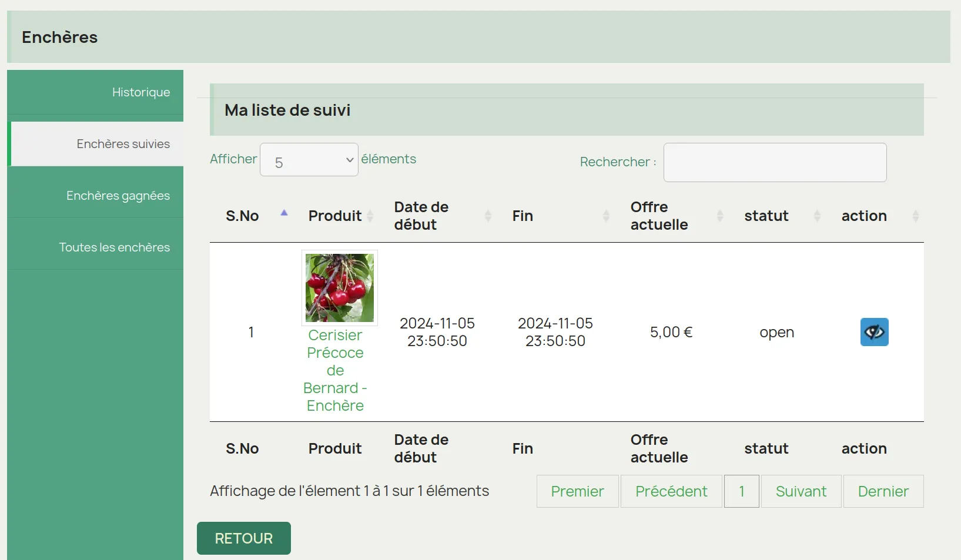Open the cherry tree product thumbnail

point(339,288)
